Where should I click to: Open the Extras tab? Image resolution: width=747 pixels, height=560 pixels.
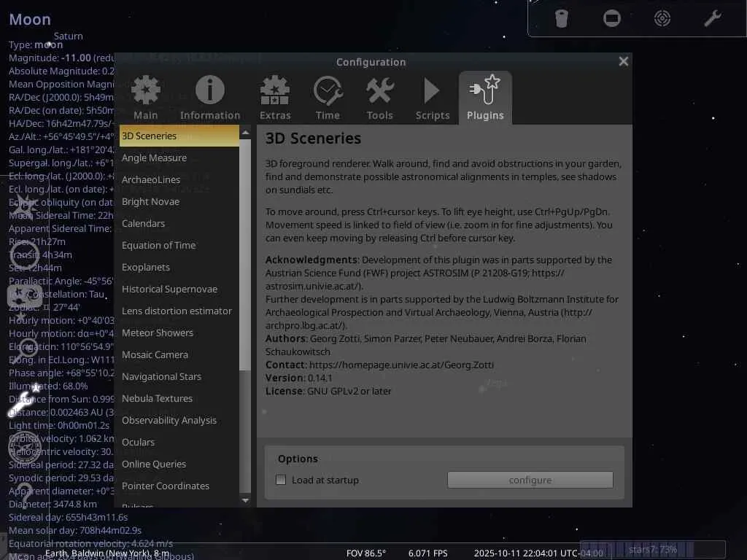[275, 98]
